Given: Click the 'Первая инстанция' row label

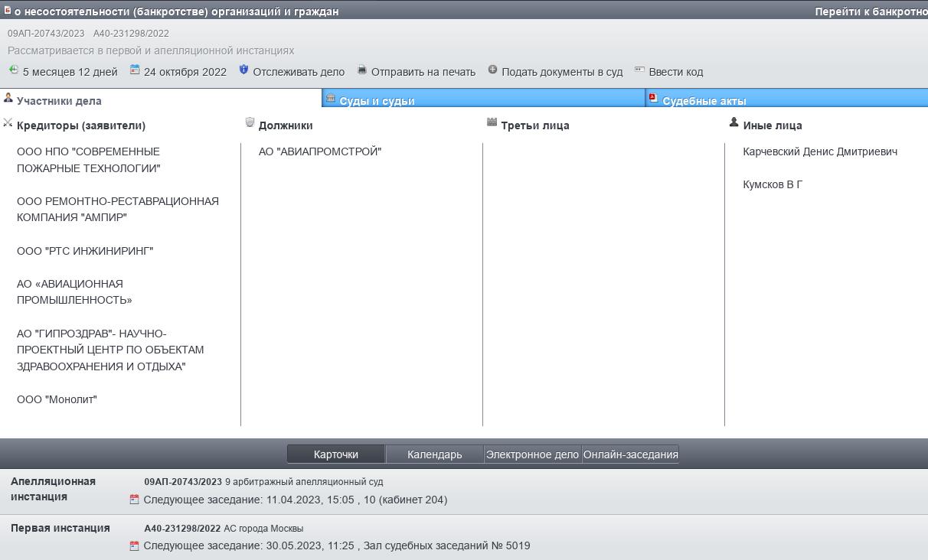Looking at the screenshot, I should click(60, 528).
